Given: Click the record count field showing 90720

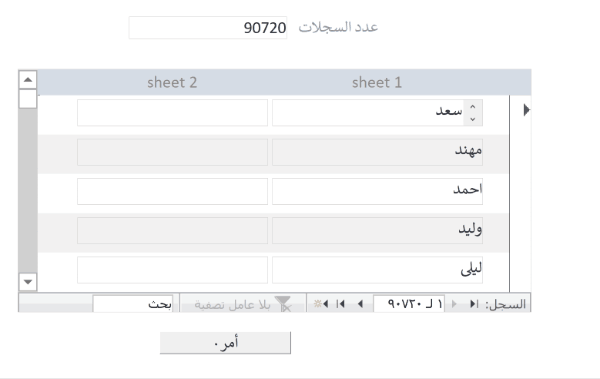Looking at the screenshot, I should tap(208, 28).
